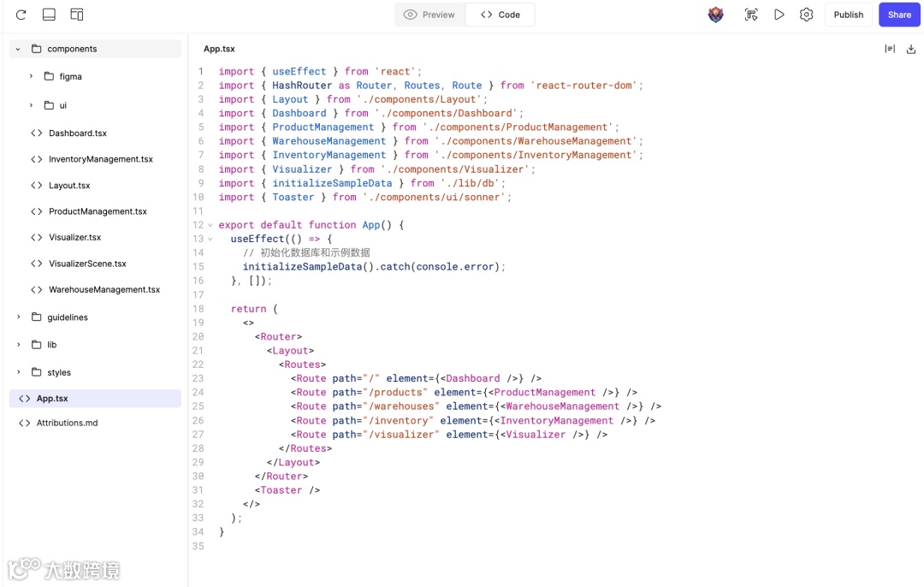This screenshot has height=587, width=924.
Task: Click path="/visualizer" route on line 27
Action: 385,435
